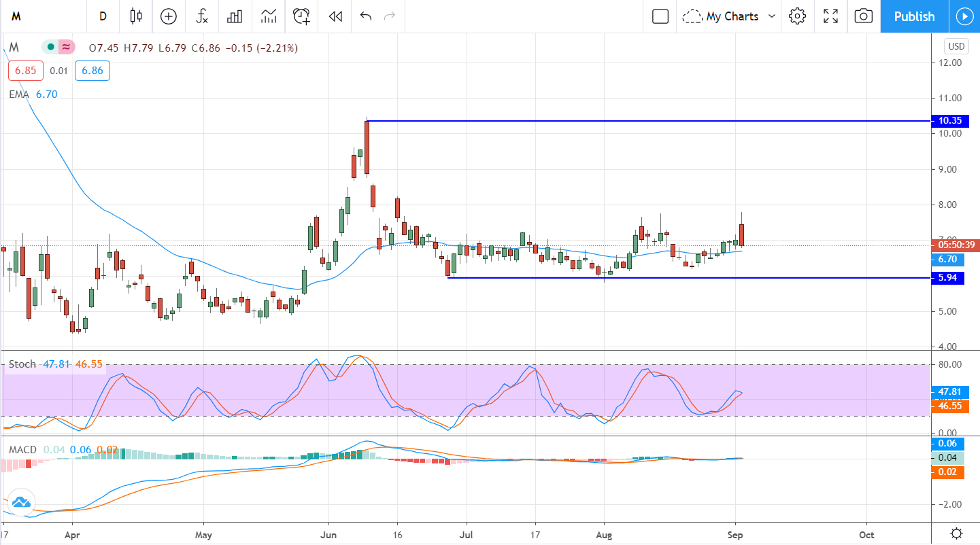This screenshot has width=980, height=545.
Task: Start bar replay with the rewind icon
Action: click(x=335, y=16)
